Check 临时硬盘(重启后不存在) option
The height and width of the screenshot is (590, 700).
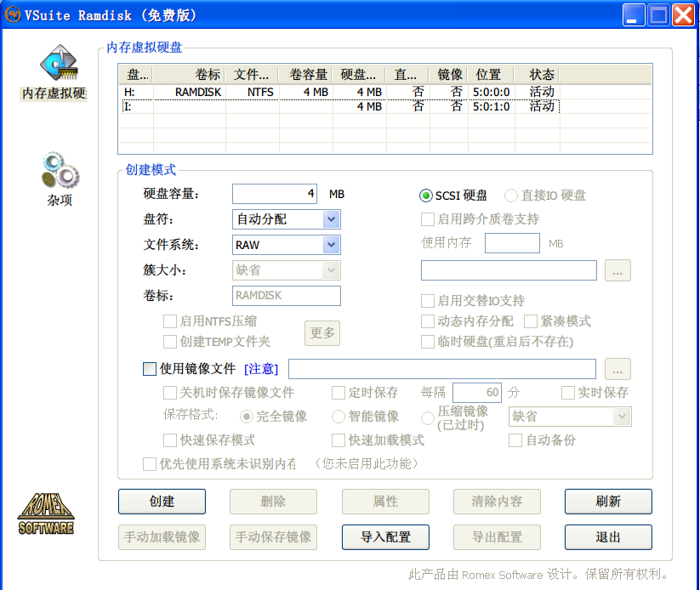[428, 342]
